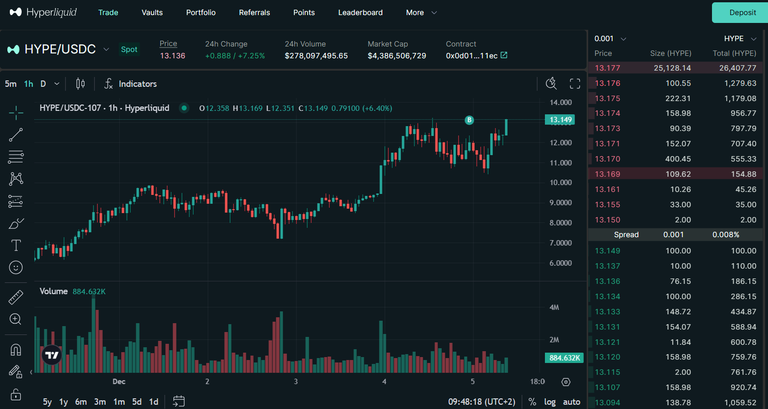The image size is (768, 409).
Task: Toggle log scale on chart
Action: point(550,402)
